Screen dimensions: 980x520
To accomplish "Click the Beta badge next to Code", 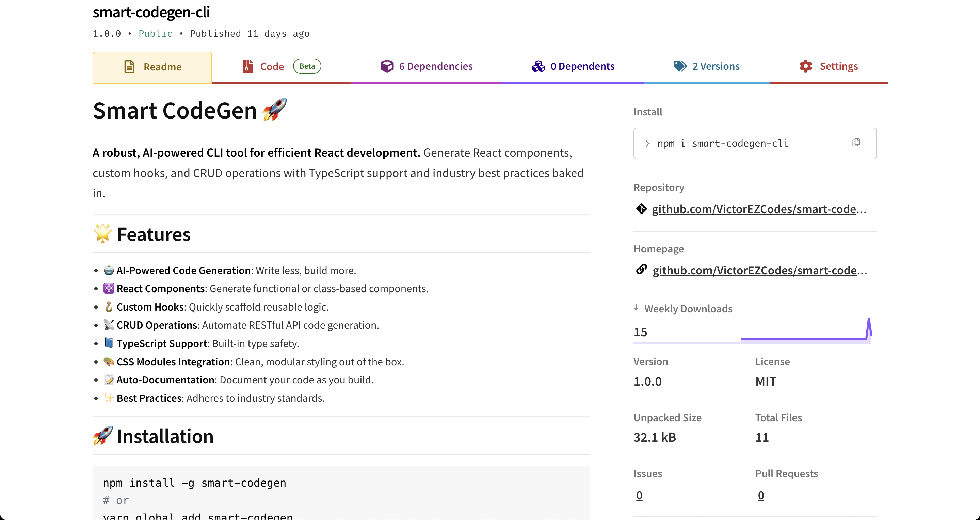I will click(307, 65).
